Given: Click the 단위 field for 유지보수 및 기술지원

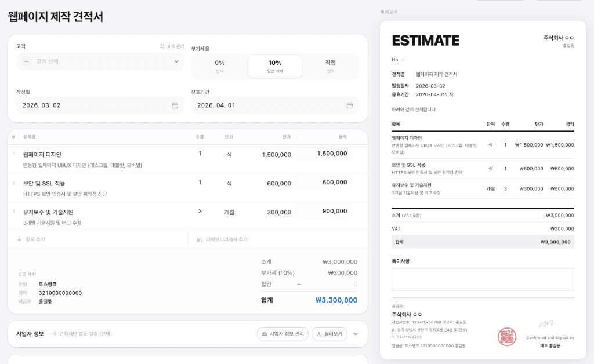Looking at the screenshot, I should click(229, 212).
